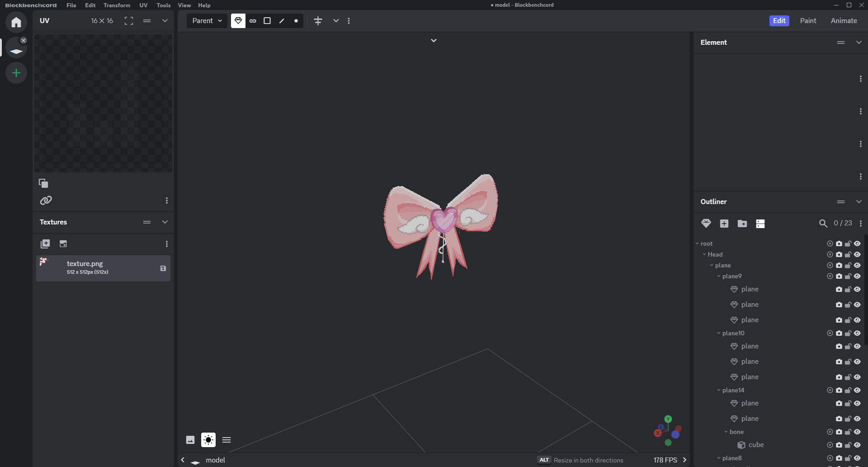The width and height of the screenshot is (868, 467).
Task: Click the add group folder icon in Outliner
Action: click(742, 224)
